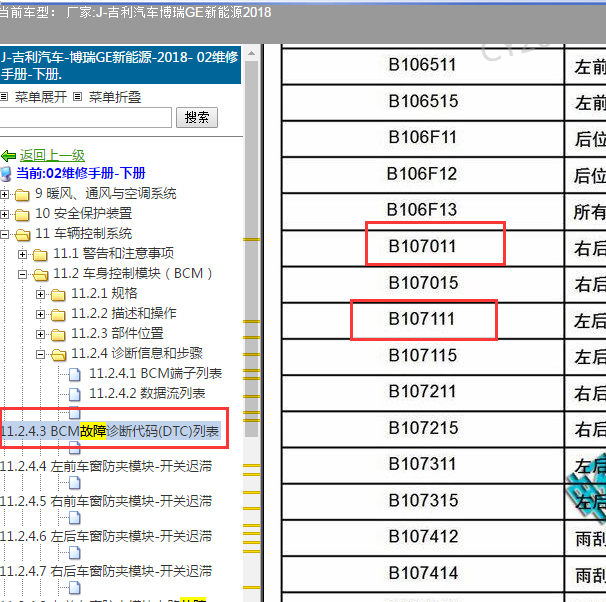Click the folder icon of 11.1 警告和注意事项

point(40,255)
